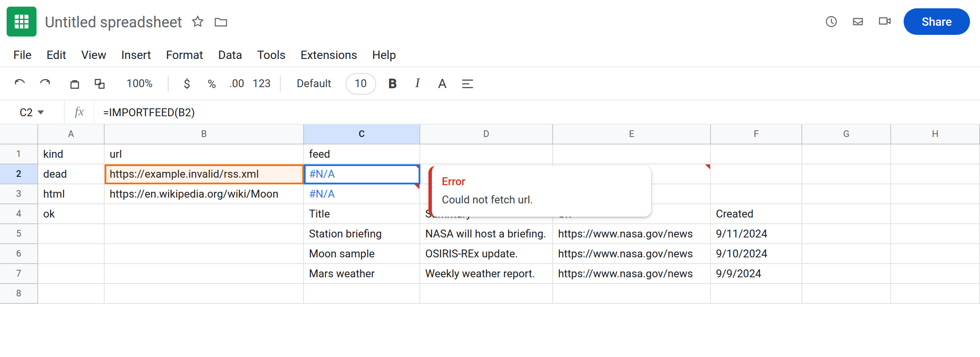Click the clipboard paste icon

pyautogui.click(x=75, y=84)
